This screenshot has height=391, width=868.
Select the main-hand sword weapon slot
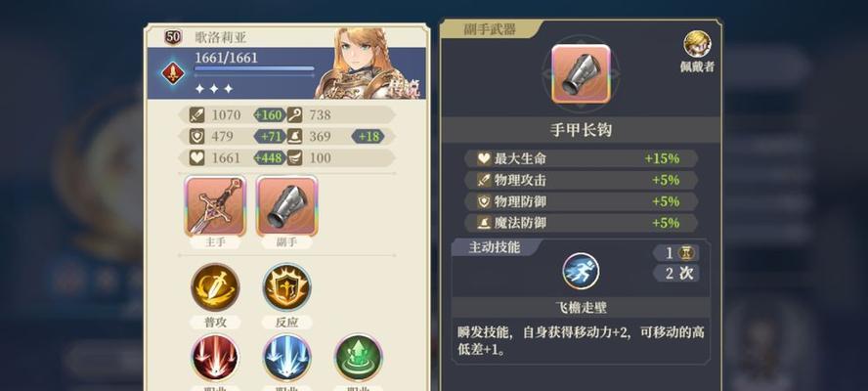[215, 206]
